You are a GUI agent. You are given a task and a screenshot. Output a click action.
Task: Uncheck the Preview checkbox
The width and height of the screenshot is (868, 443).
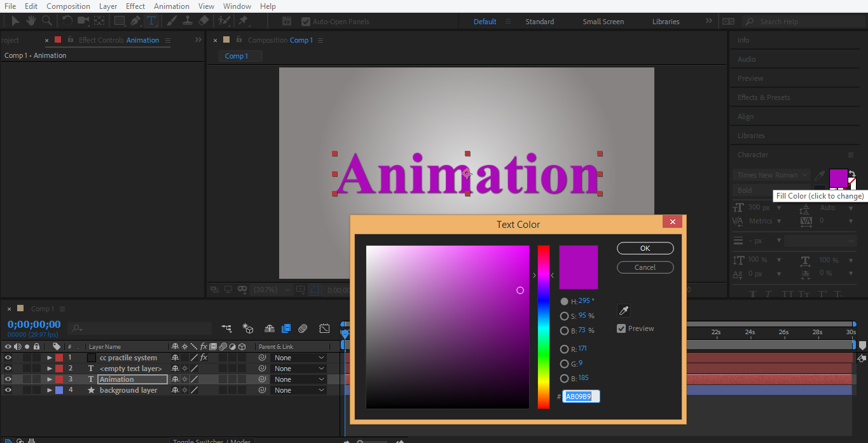click(621, 328)
